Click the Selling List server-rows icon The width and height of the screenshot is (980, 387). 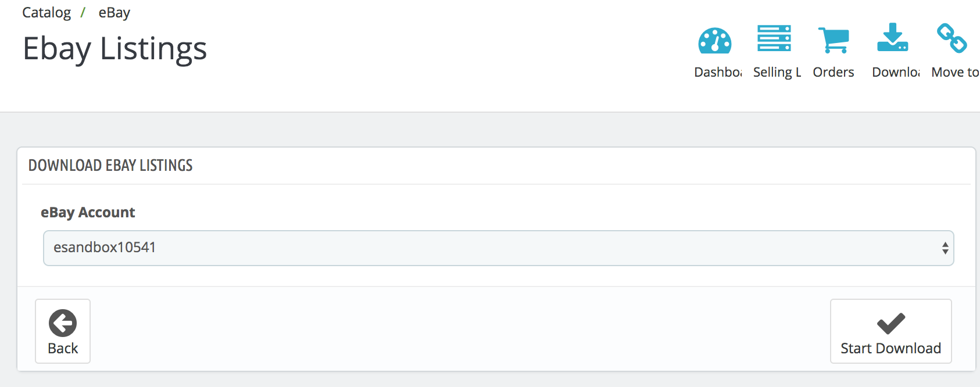tap(774, 38)
